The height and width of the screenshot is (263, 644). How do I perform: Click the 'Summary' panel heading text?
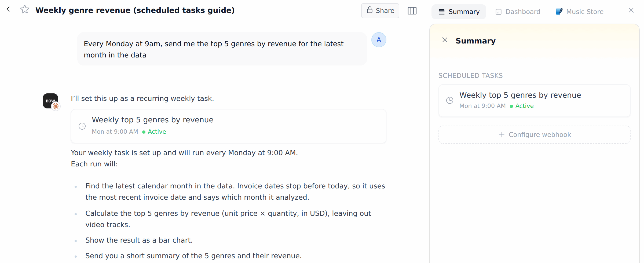click(x=475, y=41)
